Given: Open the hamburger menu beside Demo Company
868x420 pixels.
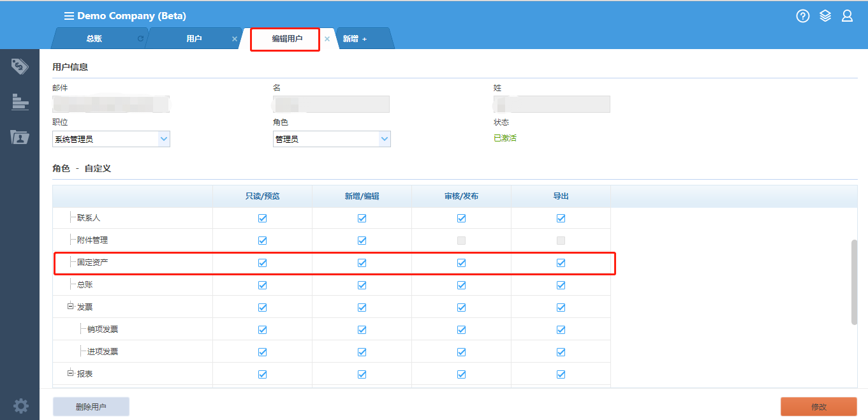Looking at the screenshot, I should pos(69,16).
